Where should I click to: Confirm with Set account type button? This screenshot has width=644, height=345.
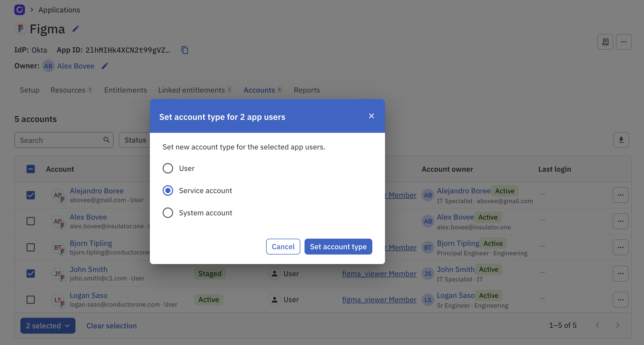338,246
